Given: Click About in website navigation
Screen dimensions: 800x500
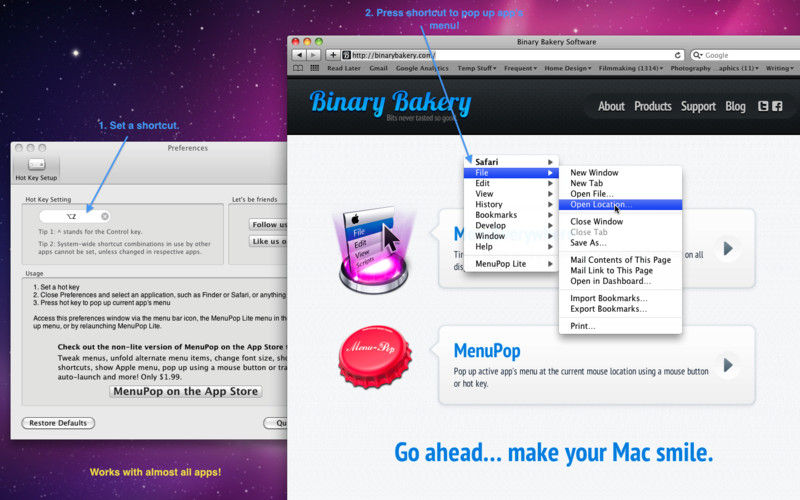Looking at the screenshot, I should pos(611,106).
